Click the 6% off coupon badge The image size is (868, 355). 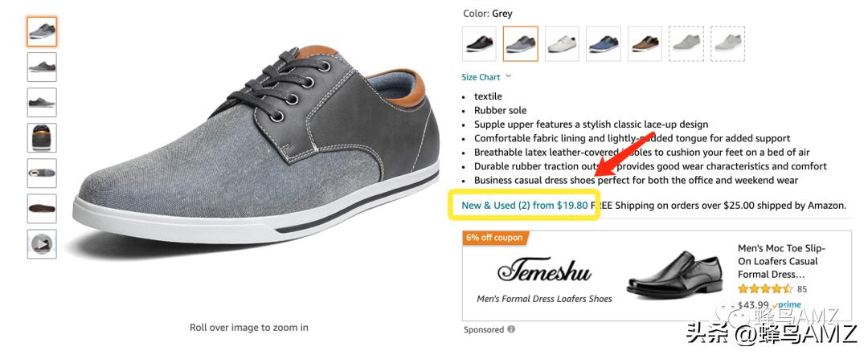[494, 238]
